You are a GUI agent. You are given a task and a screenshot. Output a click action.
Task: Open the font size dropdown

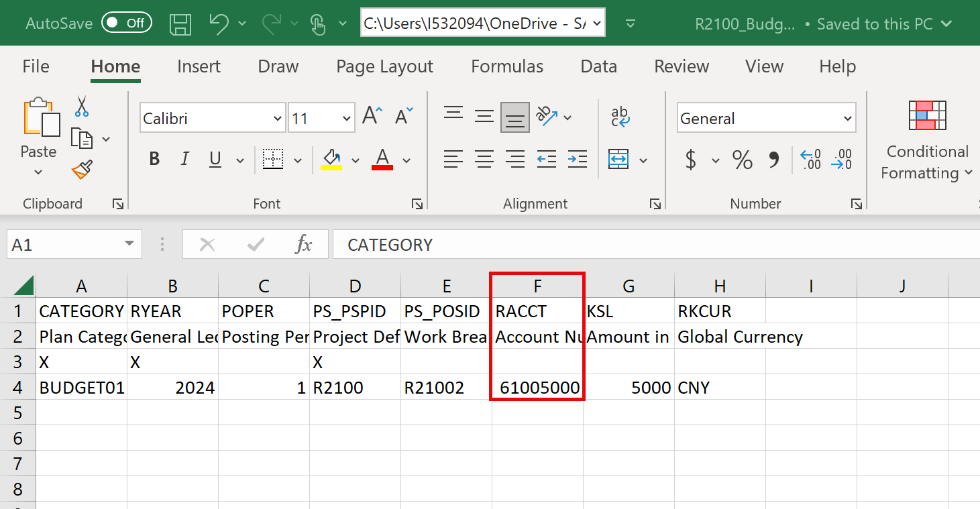(x=347, y=119)
